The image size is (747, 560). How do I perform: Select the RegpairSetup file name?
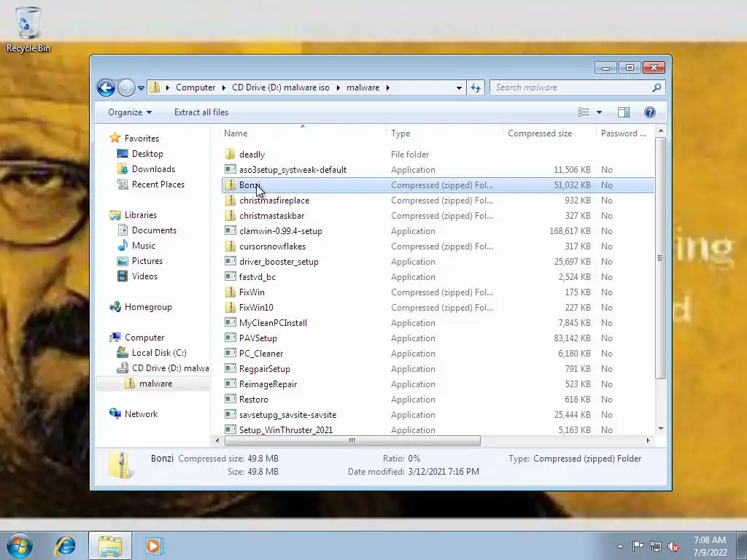[x=264, y=368]
